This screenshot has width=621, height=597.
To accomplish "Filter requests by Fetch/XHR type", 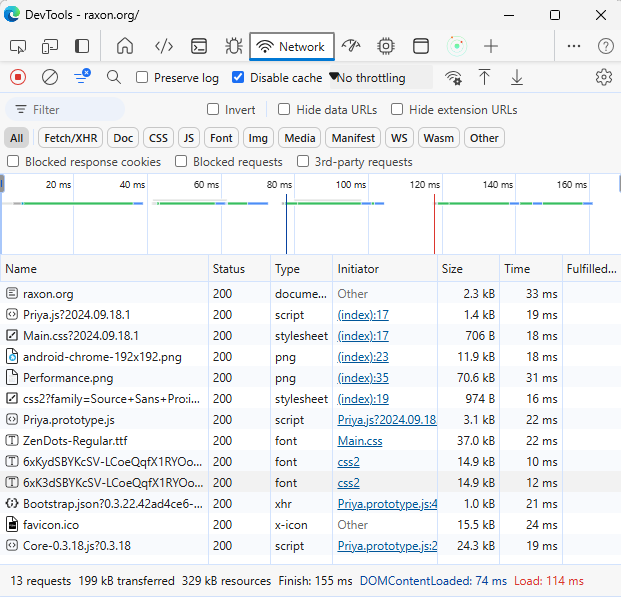I will point(71,138).
